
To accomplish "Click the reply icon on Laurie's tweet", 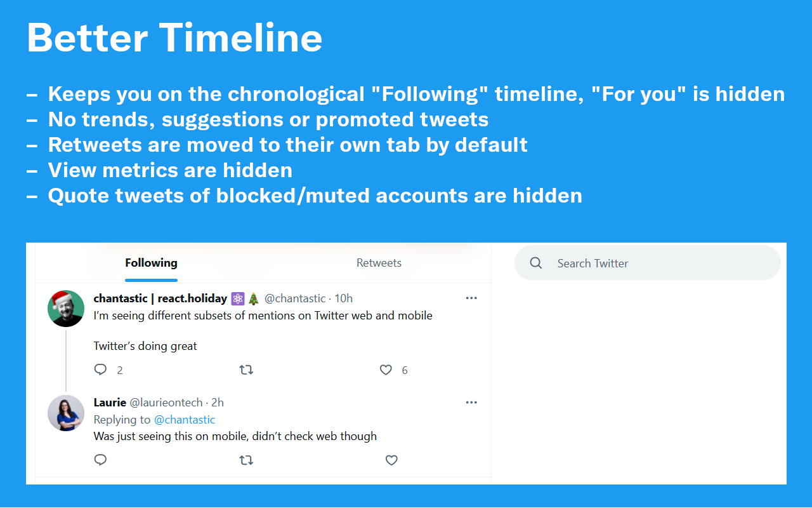I will [100, 460].
